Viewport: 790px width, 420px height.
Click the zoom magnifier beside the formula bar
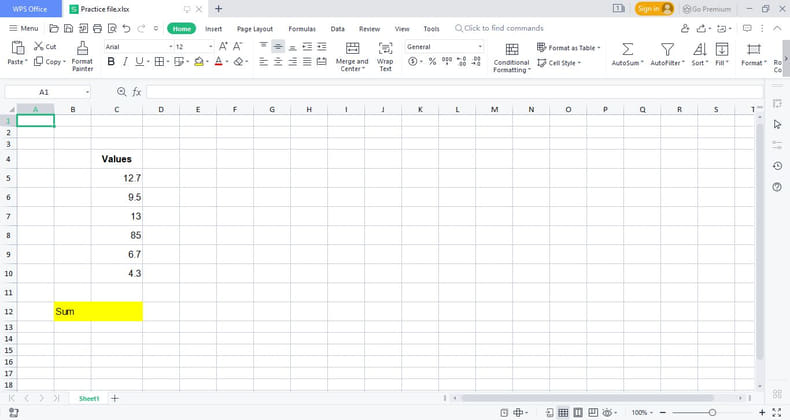click(x=121, y=92)
